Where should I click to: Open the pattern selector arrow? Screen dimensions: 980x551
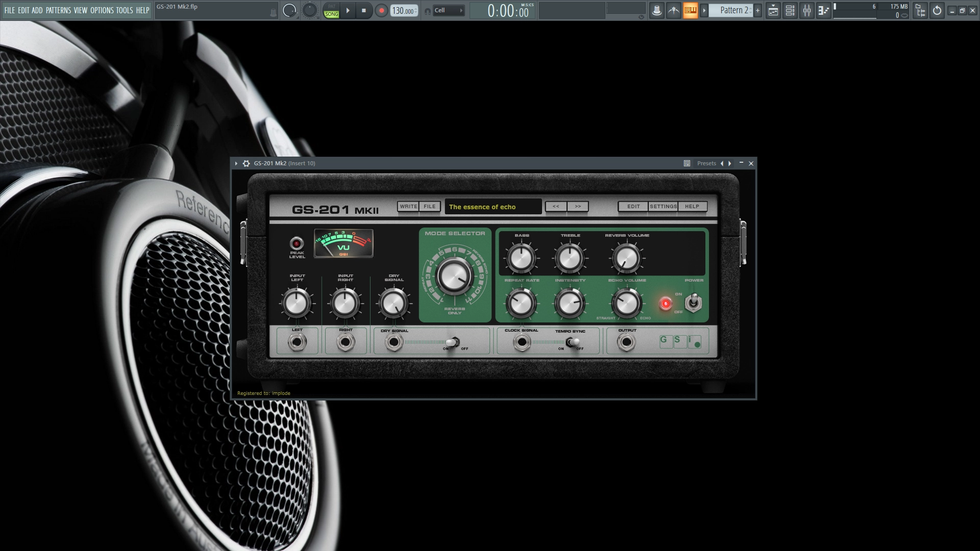pyautogui.click(x=704, y=10)
